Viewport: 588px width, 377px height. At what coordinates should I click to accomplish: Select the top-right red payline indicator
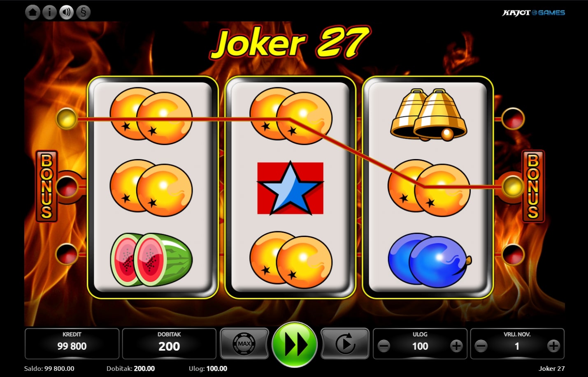(x=513, y=119)
